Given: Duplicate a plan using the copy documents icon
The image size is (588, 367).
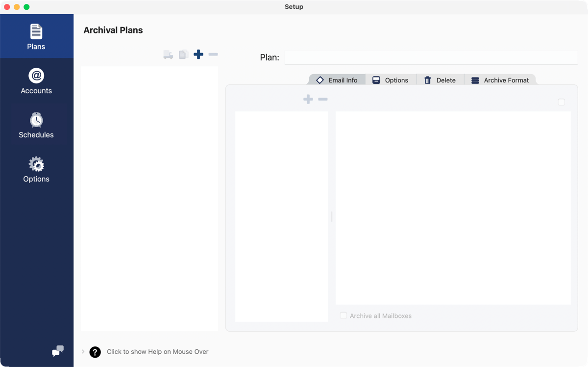Looking at the screenshot, I should click(183, 54).
